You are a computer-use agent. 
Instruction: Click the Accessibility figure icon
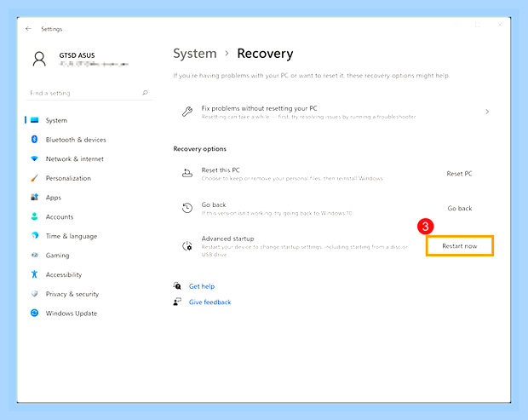(x=34, y=274)
